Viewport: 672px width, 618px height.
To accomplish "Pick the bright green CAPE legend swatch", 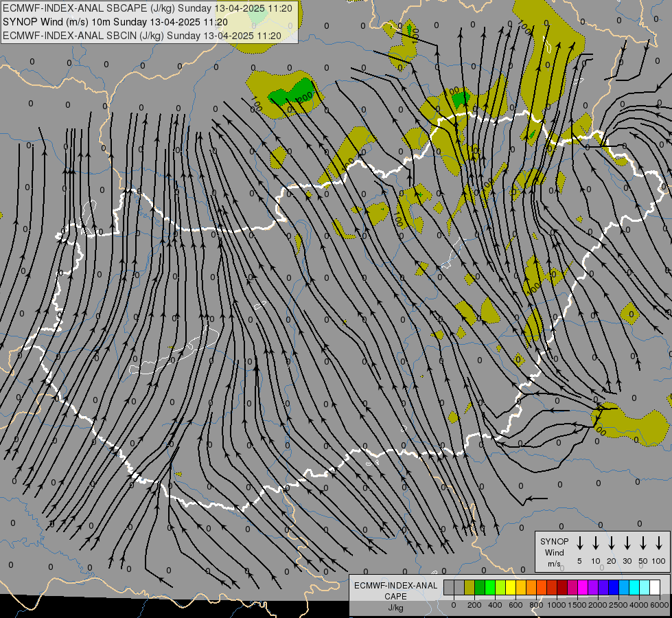I will coord(490,588).
